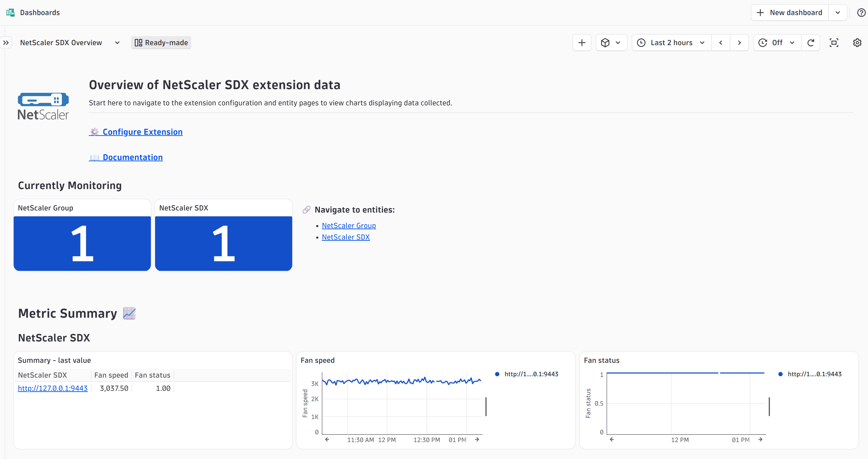Click the Fan speed chart title
Image resolution: width=868 pixels, height=459 pixels.
coord(317,360)
